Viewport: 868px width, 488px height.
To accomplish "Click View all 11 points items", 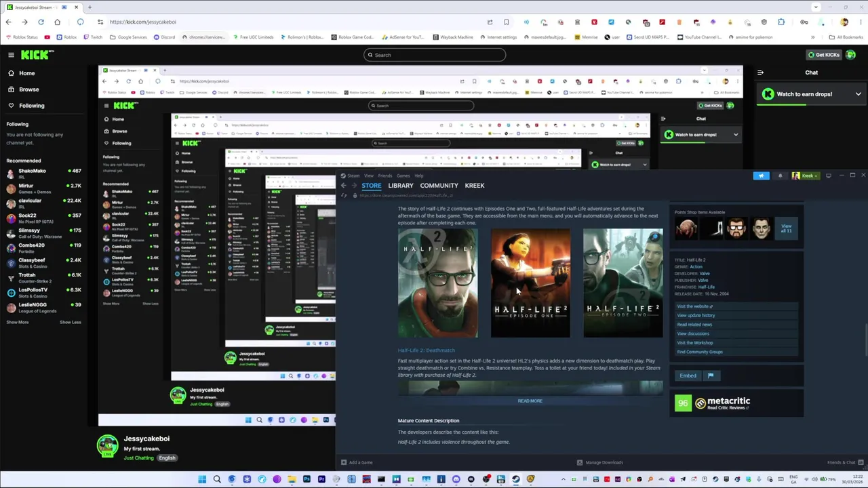I will click(786, 228).
